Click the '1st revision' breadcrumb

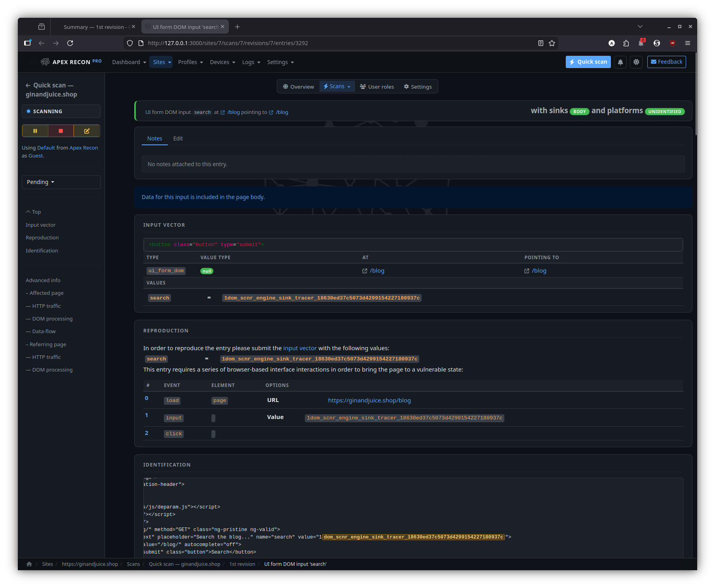tap(242, 564)
